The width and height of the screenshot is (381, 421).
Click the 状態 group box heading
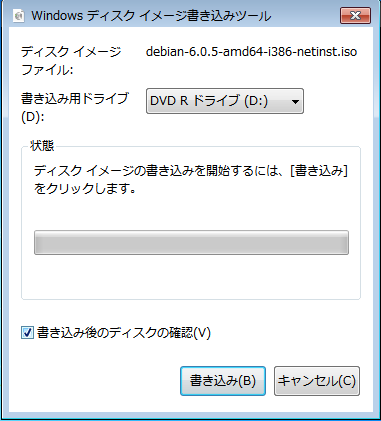pyautogui.click(x=42, y=146)
